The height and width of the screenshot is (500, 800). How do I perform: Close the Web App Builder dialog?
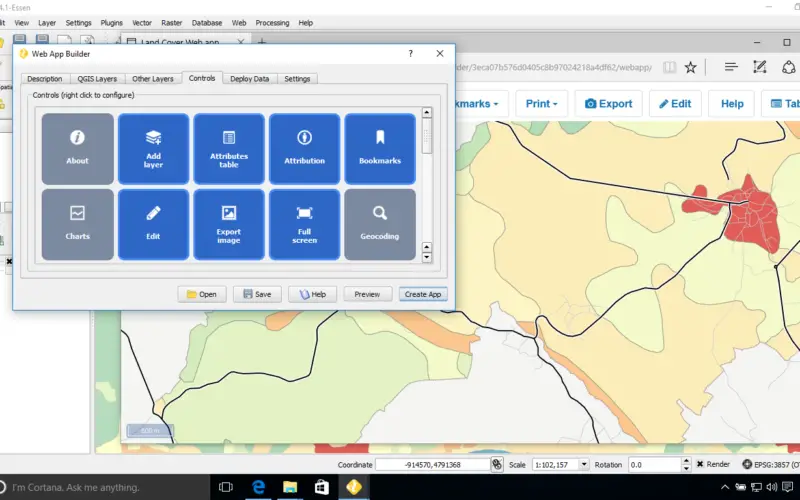tap(440, 54)
